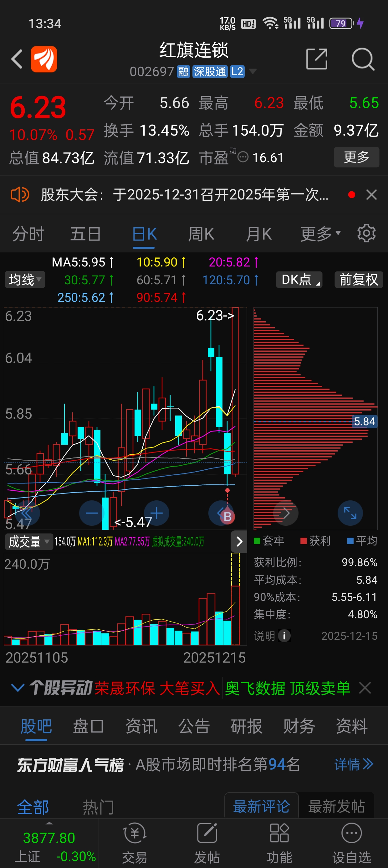The height and width of the screenshot is (868, 388).
Task: Tap the share/export icon
Action: point(317,59)
